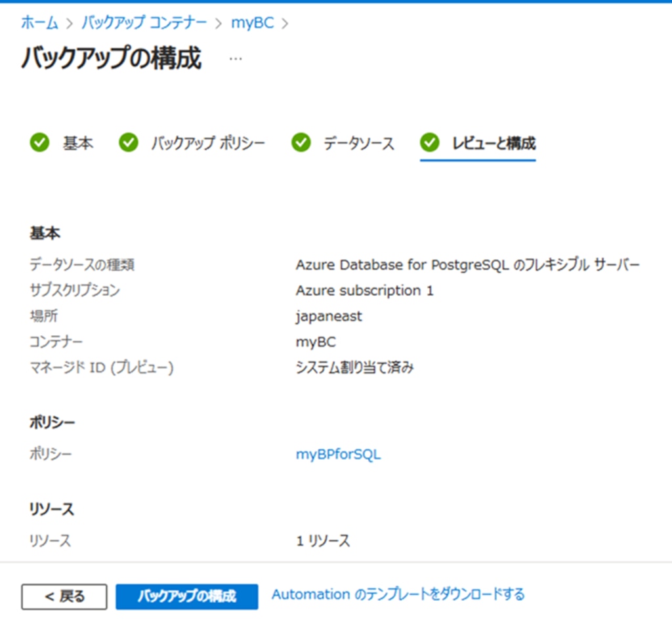Click the < 戻る button
This screenshot has height=629, width=672.
[64, 596]
